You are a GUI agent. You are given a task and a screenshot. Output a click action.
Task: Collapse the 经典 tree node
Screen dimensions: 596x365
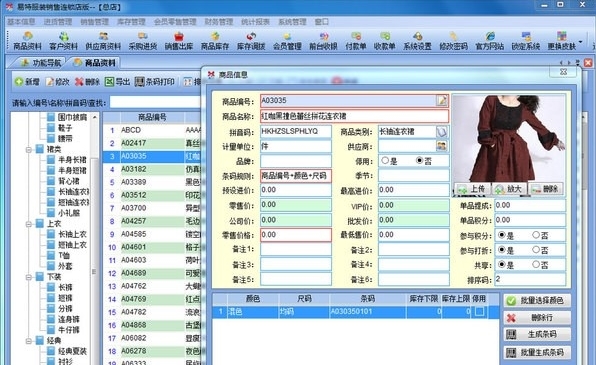point(29,341)
